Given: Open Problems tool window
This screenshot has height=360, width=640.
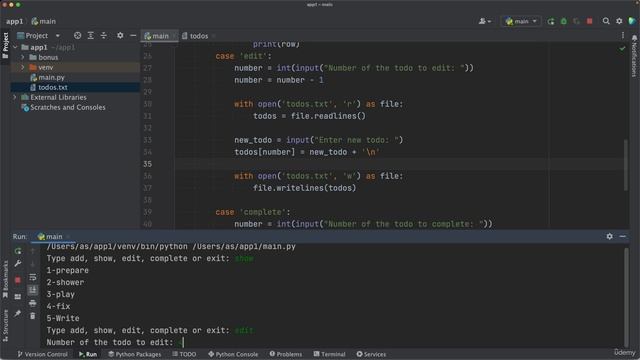Looking at the screenshot, I should tap(285, 354).
